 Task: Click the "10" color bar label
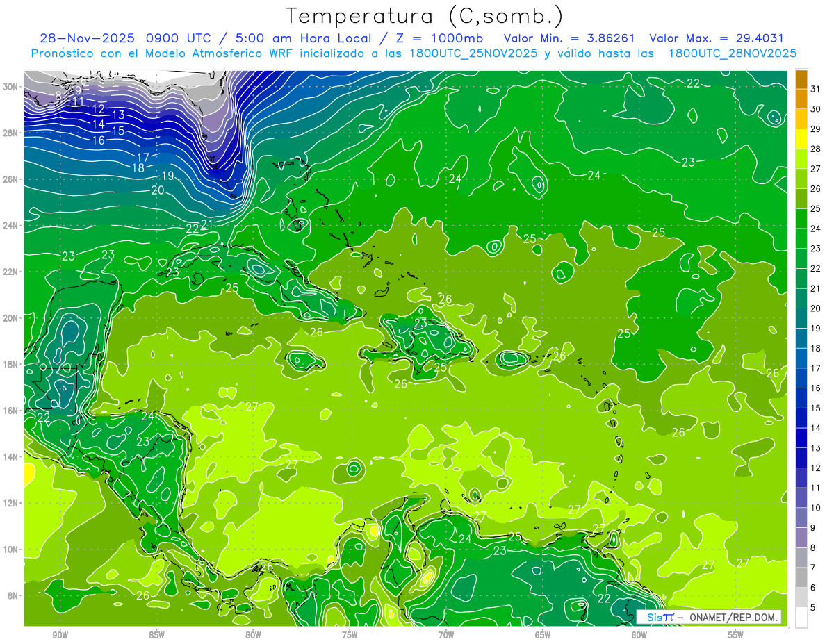click(x=816, y=508)
